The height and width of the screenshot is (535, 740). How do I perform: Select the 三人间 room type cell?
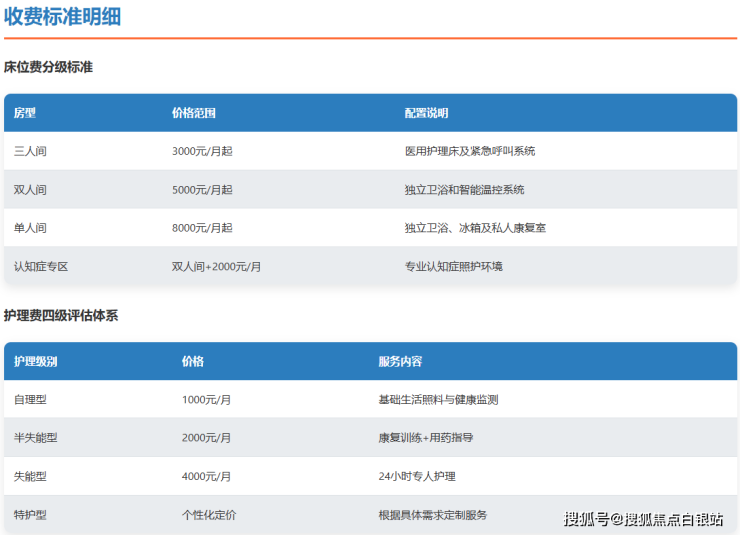point(30,151)
